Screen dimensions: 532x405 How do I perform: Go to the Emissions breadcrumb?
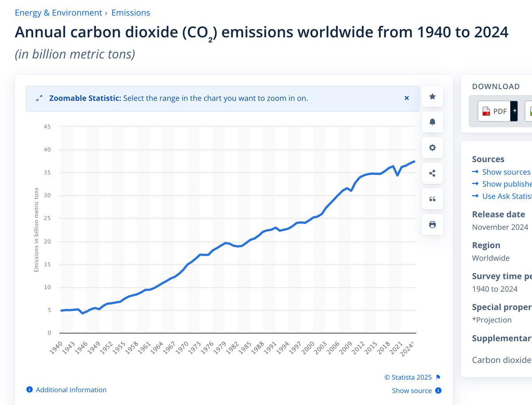[131, 13]
